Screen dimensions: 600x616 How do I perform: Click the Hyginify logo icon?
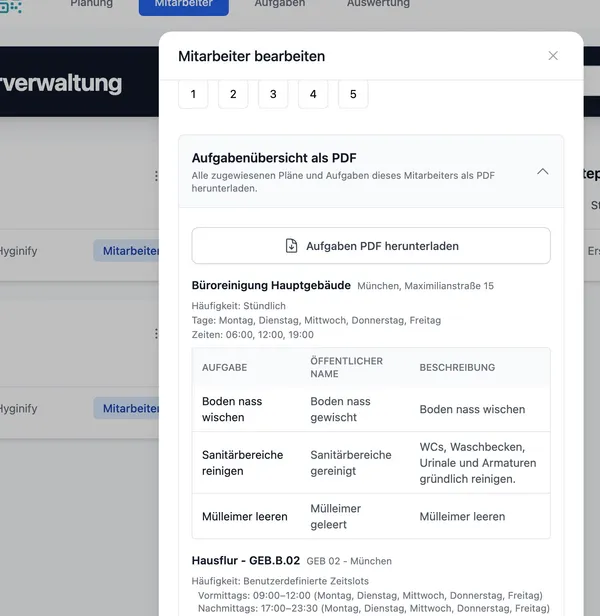[11, 6]
